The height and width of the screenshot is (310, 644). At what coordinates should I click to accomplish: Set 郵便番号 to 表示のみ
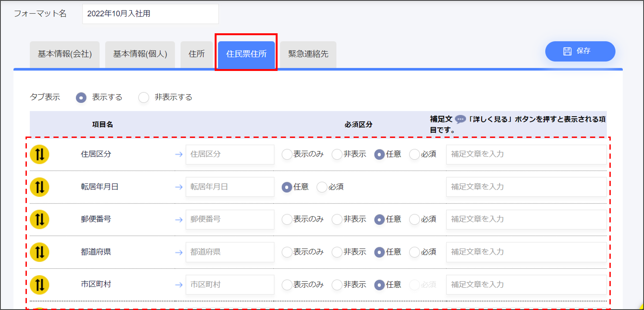(x=287, y=219)
